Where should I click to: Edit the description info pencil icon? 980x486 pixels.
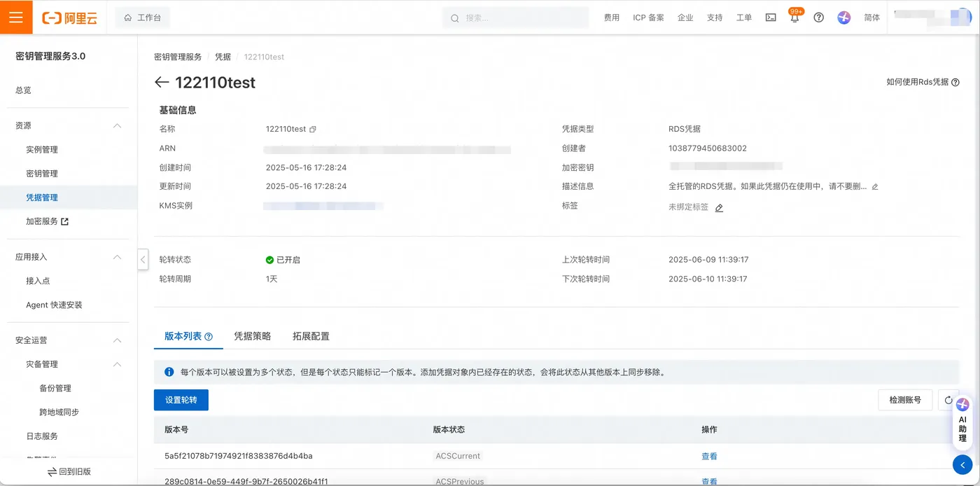pos(875,187)
